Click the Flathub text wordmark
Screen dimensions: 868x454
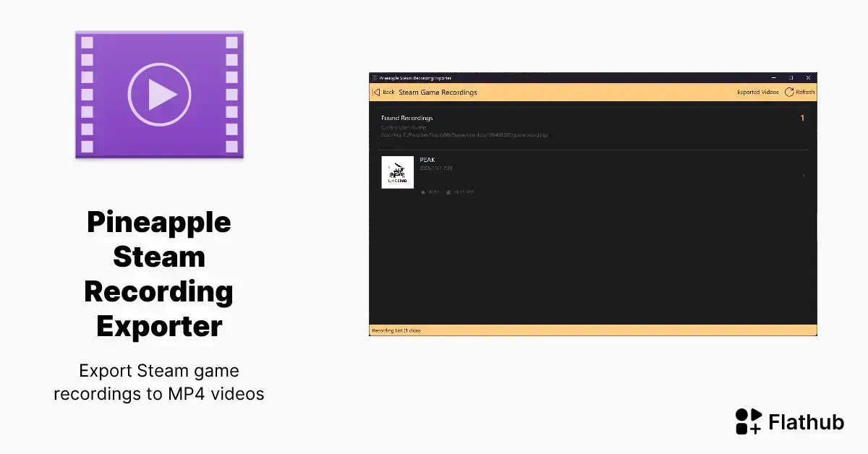point(807,422)
